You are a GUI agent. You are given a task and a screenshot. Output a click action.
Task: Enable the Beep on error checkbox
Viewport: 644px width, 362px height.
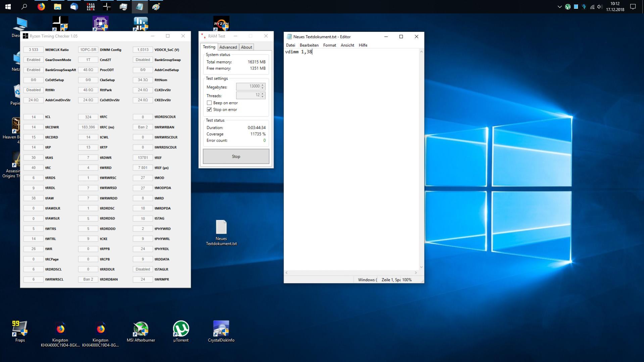point(209,103)
